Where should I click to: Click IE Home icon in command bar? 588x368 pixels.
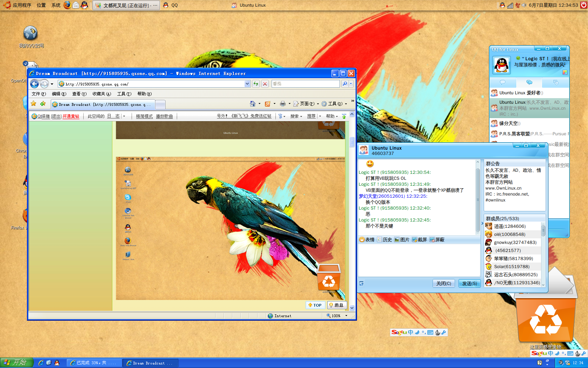click(x=253, y=104)
